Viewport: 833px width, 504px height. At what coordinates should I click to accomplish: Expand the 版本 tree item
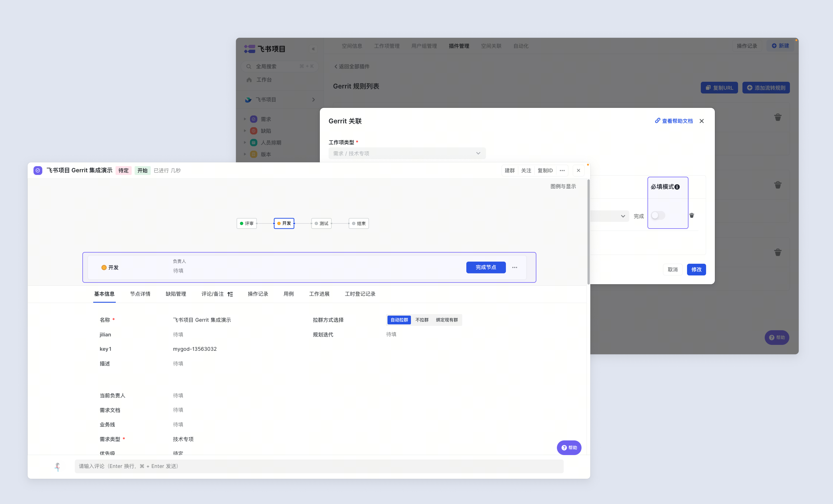tap(245, 154)
